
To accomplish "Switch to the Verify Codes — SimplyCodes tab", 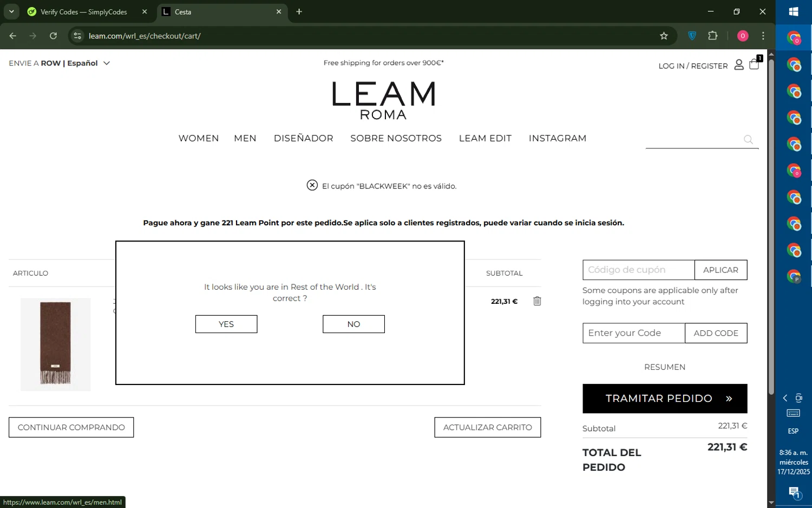I will click(x=84, y=11).
